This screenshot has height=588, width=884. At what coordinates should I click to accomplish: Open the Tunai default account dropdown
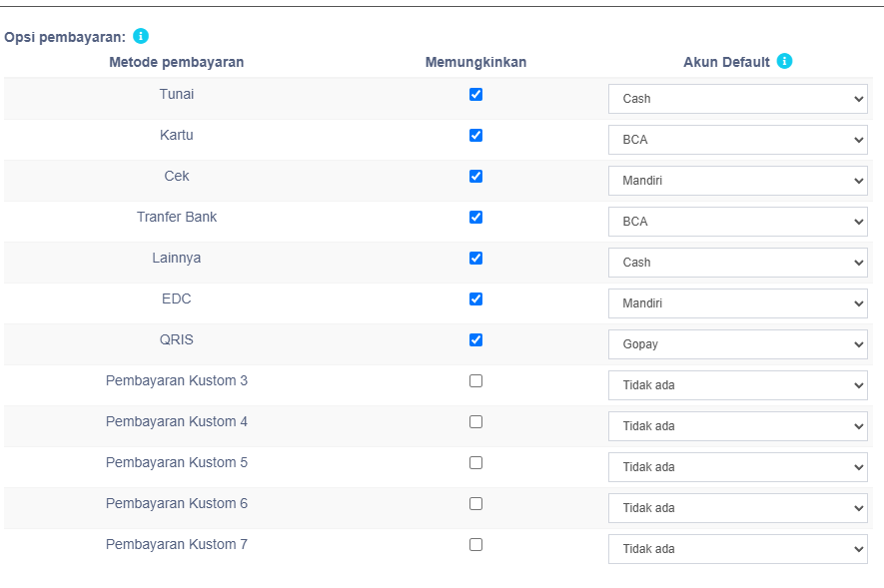coord(737,99)
